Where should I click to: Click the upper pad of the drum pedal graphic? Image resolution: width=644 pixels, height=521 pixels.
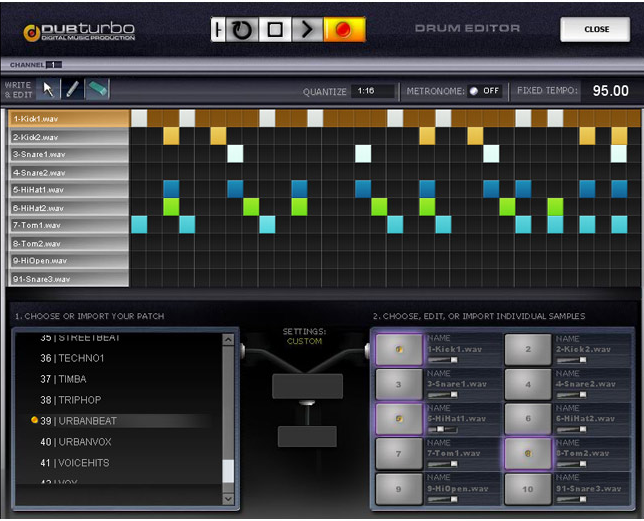tap(307, 386)
